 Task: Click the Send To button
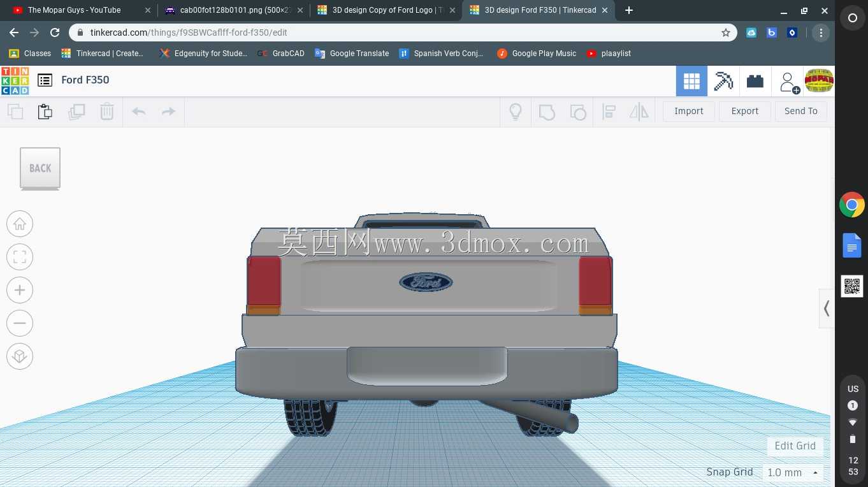pos(801,111)
